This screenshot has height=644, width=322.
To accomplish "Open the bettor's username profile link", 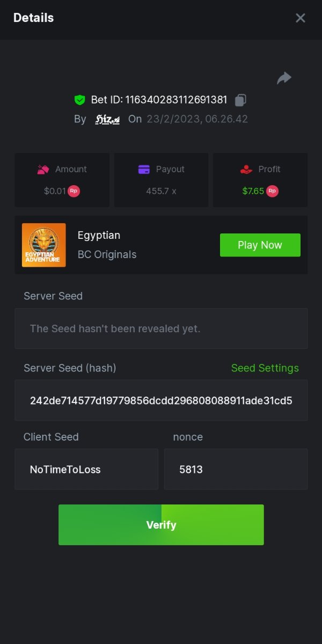I will [x=107, y=119].
